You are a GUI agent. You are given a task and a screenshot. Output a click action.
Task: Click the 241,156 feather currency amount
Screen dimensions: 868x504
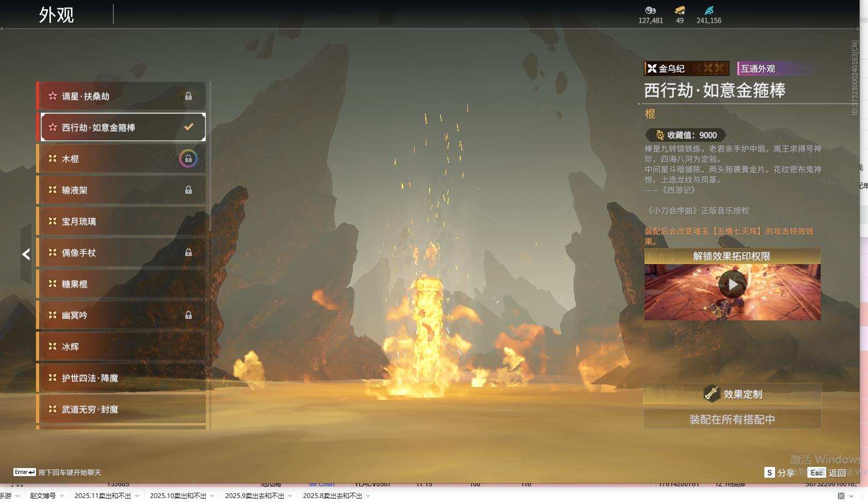click(709, 20)
